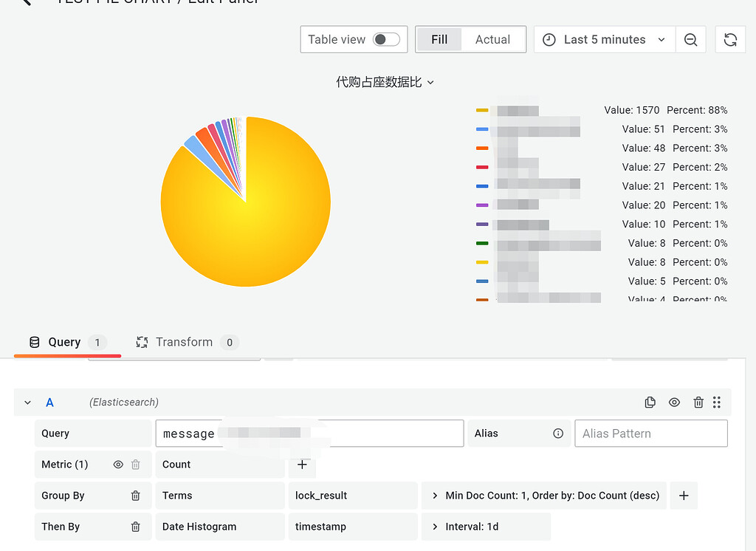Duplicate query A using the copy icon

coord(650,402)
